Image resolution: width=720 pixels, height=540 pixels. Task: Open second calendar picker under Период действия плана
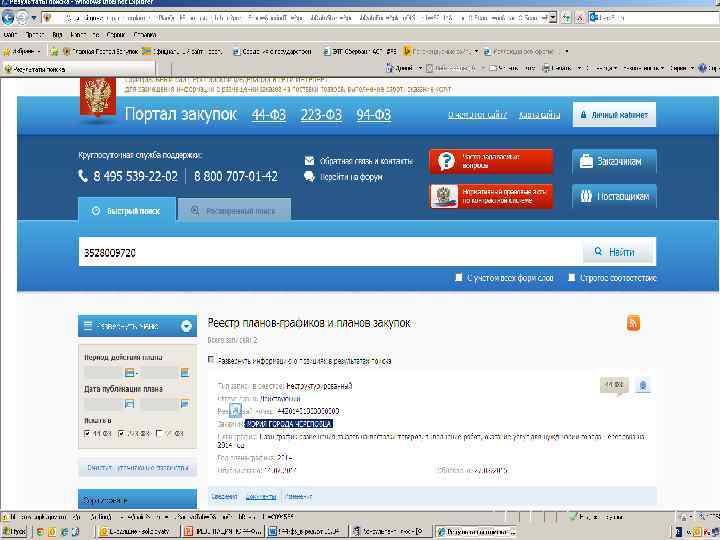click(185, 372)
